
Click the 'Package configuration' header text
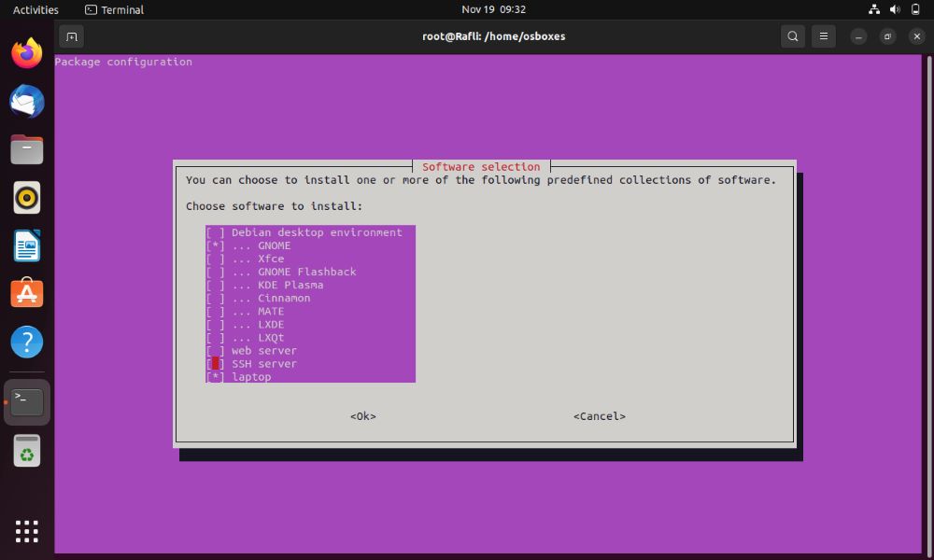coord(123,62)
